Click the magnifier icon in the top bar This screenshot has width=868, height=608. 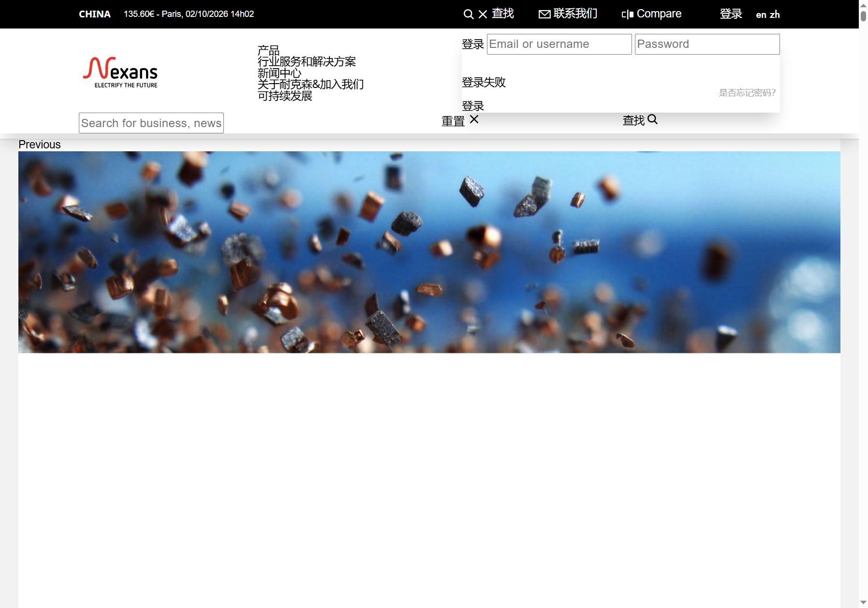point(468,14)
